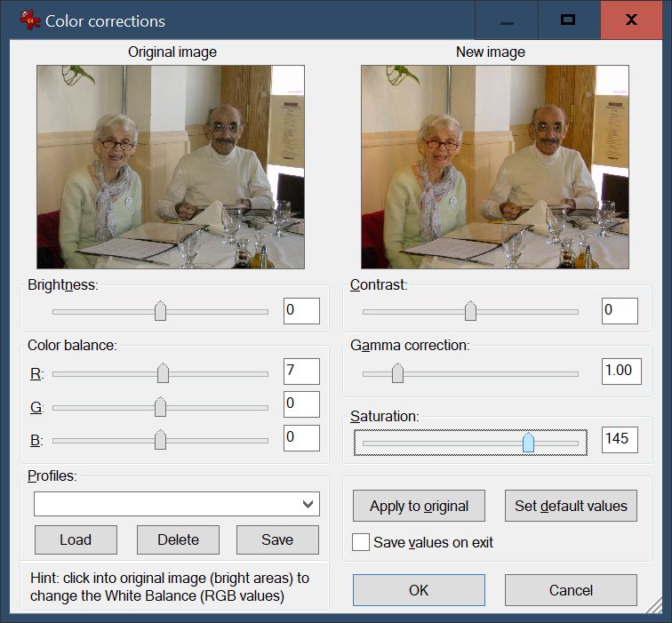Click the R label in Color balance
Screen dimensions: 672x623
click(36, 373)
